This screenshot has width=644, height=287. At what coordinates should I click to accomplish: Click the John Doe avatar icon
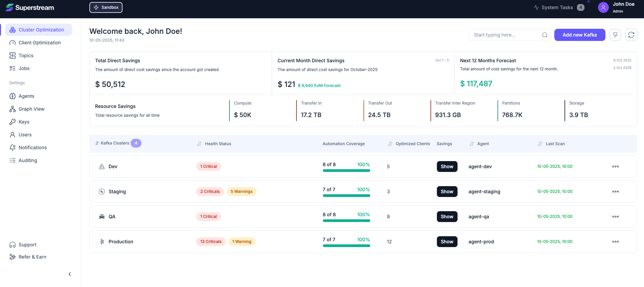coord(603,7)
